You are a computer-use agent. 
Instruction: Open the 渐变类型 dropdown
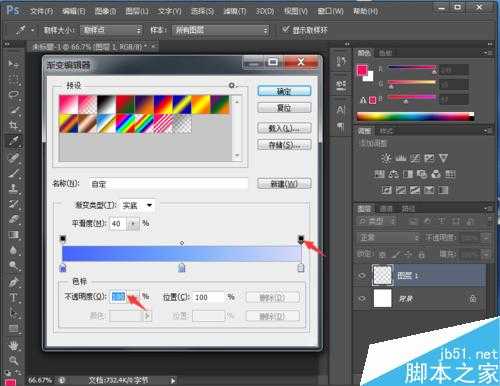pyautogui.click(x=137, y=205)
